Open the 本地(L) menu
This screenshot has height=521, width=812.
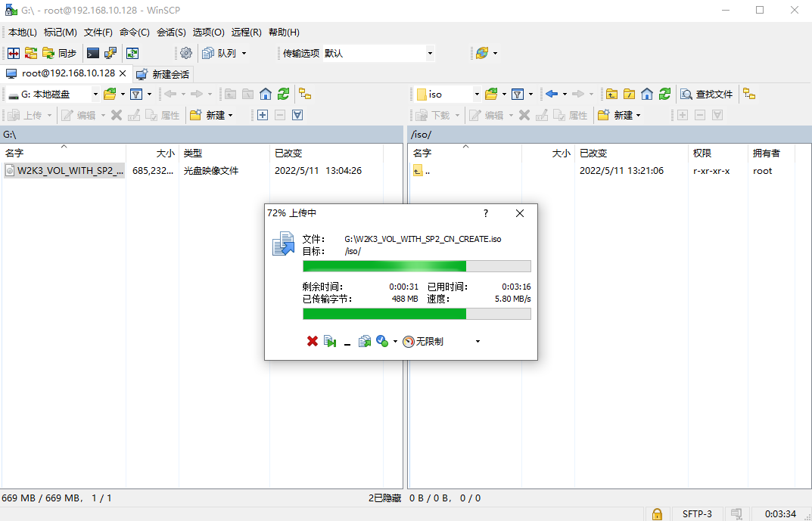click(22, 32)
